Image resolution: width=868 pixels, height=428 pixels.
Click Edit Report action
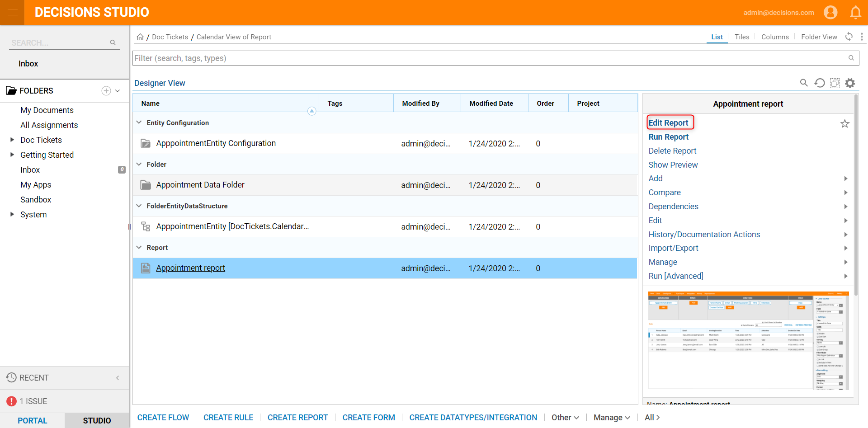click(668, 123)
